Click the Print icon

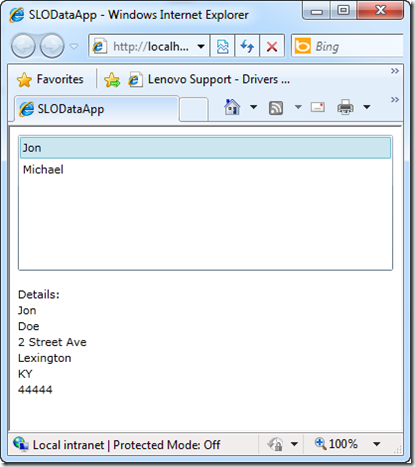pyautogui.click(x=345, y=107)
